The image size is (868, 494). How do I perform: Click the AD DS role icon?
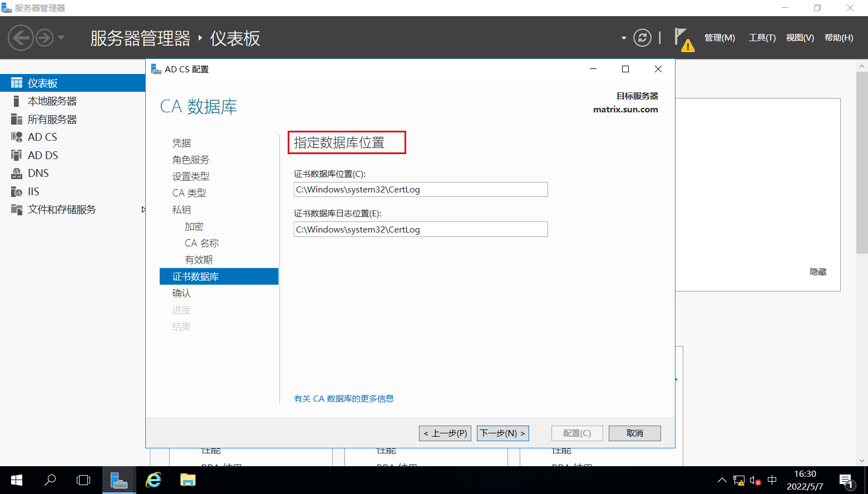coord(17,155)
